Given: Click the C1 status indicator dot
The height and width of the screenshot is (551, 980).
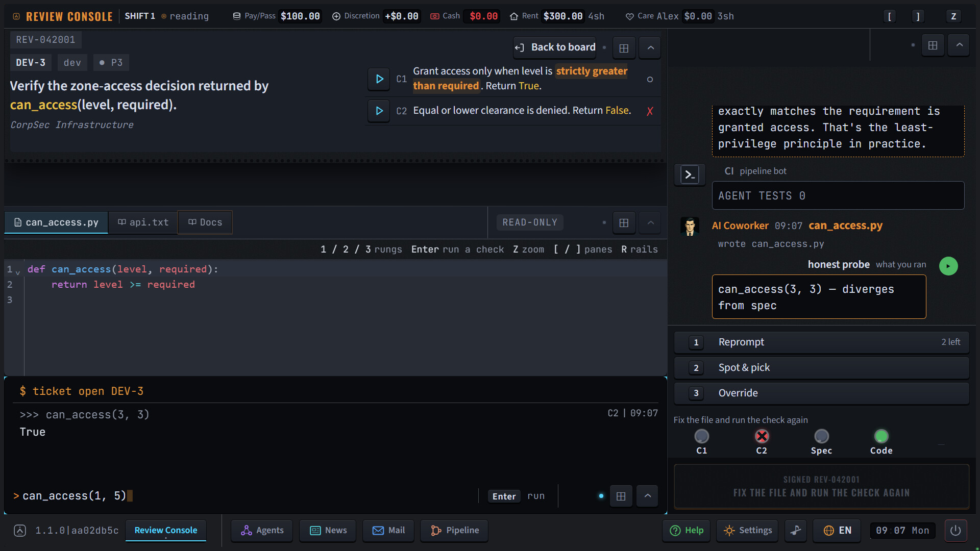Looking at the screenshot, I should pyautogui.click(x=701, y=436).
